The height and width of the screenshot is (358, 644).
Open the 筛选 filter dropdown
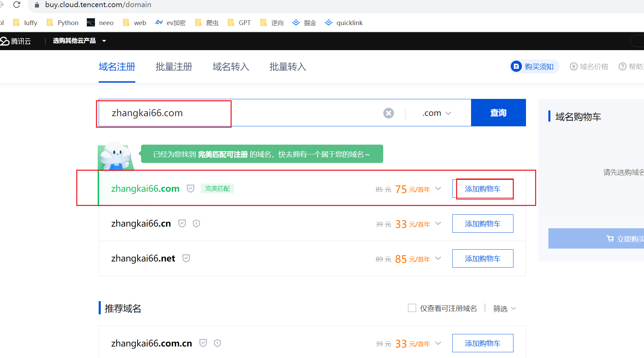[504, 309]
